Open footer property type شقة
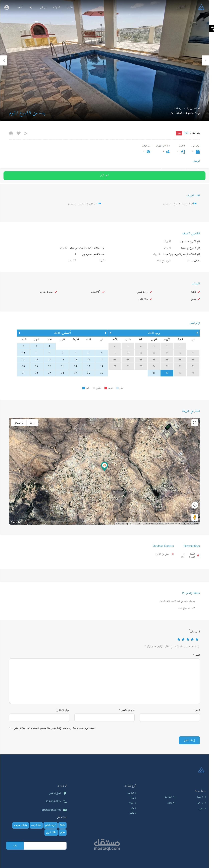 [132, 798]
